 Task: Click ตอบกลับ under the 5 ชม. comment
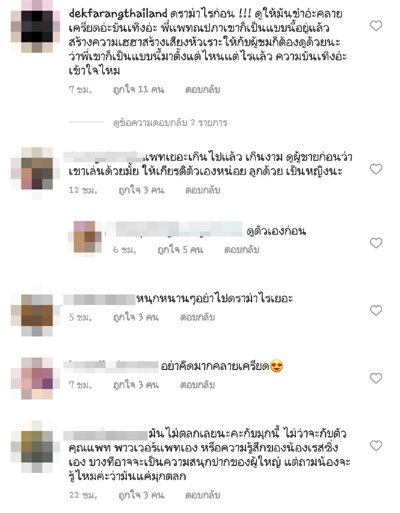[197, 317]
